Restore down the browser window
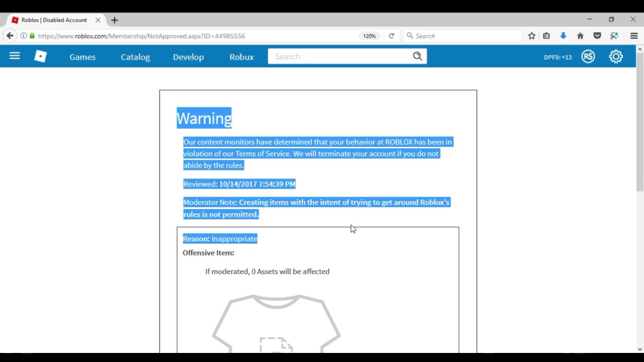The image size is (644, 362). pyautogui.click(x=611, y=20)
